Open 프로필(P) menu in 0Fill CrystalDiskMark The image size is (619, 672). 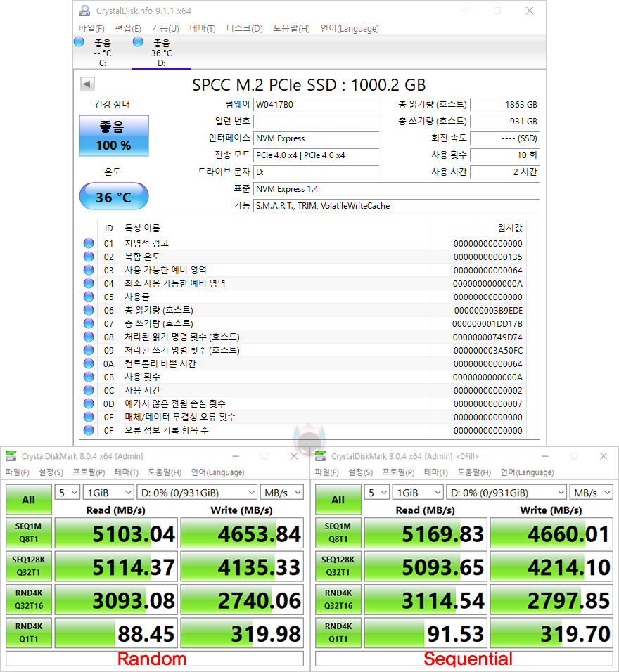click(399, 472)
